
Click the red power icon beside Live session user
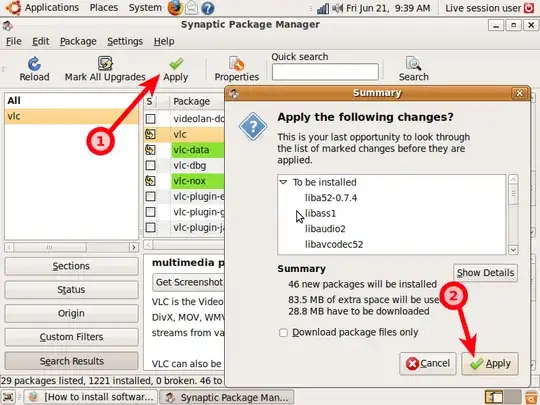pos(529,8)
